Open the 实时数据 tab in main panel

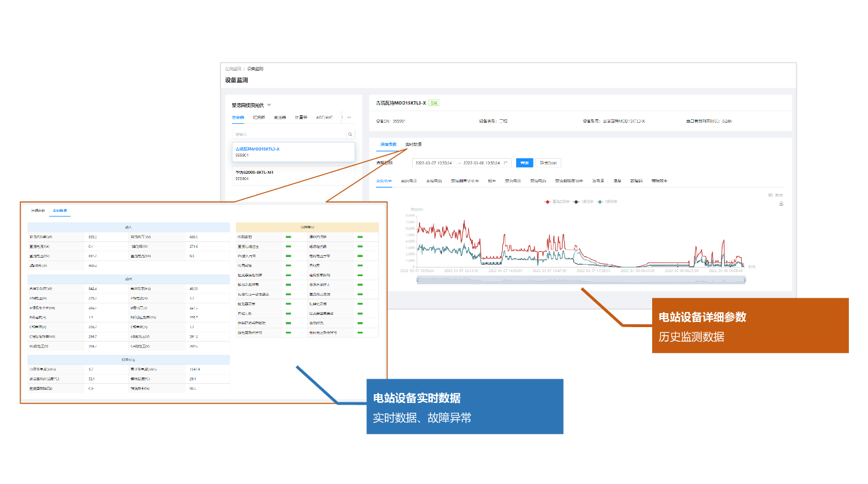click(x=413, y=144)
